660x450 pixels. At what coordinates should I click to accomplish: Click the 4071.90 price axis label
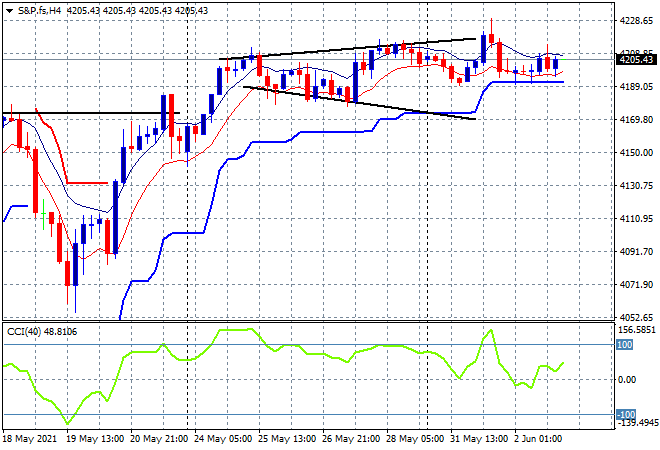click(636, 285)
